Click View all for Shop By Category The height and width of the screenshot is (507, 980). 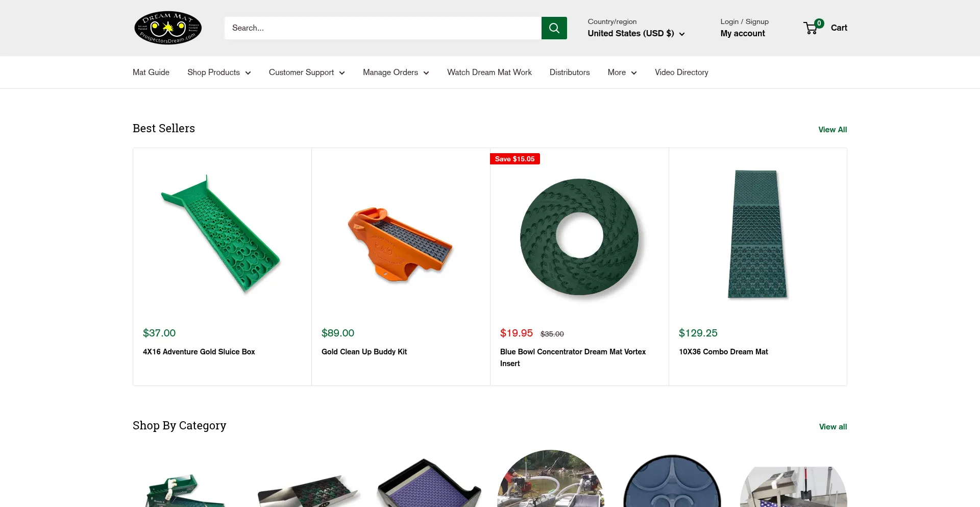click(x=833, y=427)
